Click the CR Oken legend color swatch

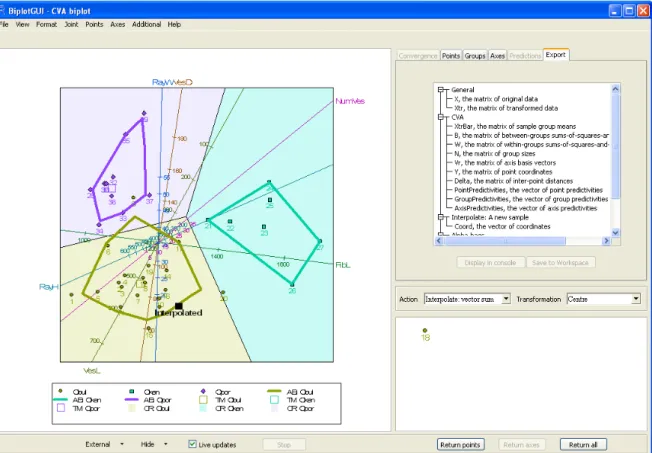[203, 408]
